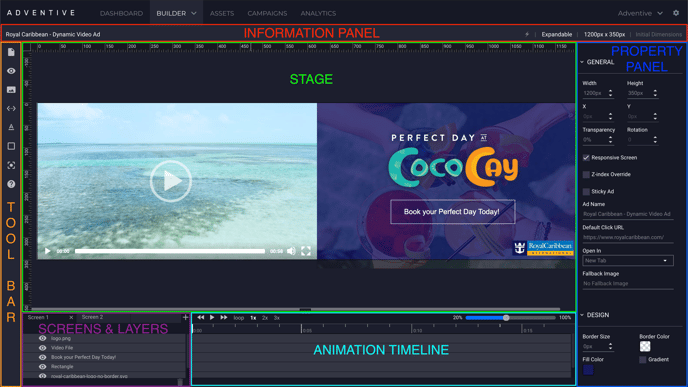
Task: Set timeline playback speed to 2x
Action: click(x=265, y=318)
